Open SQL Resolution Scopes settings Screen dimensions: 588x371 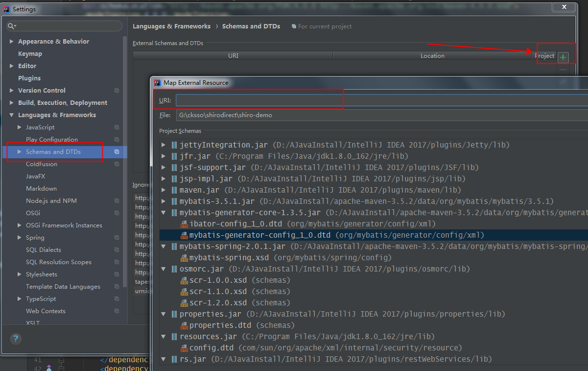(x=59, y=262)
